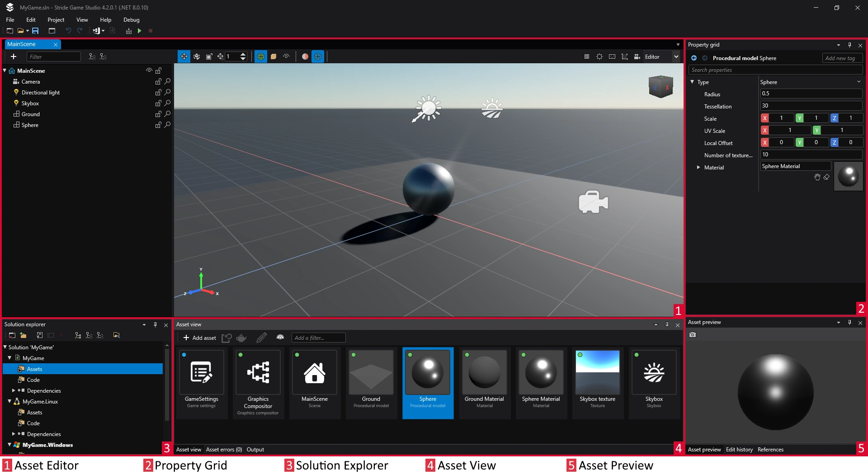Open the Editor camera dropdown
The width and height of the screenshot is (868, 474).
pyautogui.click(x=676, y=56)
